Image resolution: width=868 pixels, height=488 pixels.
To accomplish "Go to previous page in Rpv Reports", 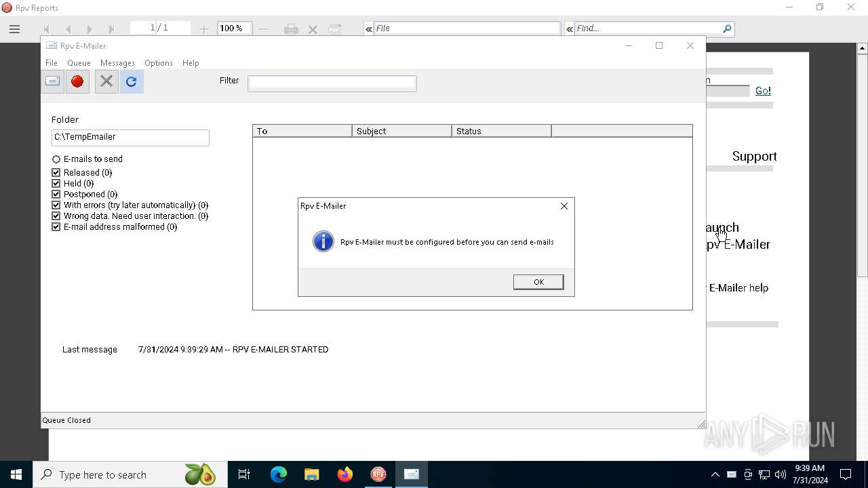I will pos(68,29).
